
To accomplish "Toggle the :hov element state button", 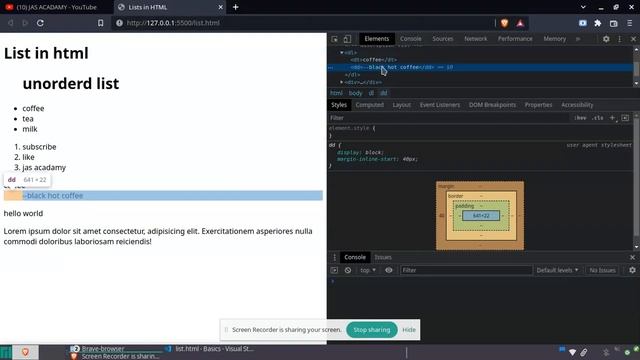I will pyautogui.click(x=580, y=118).
